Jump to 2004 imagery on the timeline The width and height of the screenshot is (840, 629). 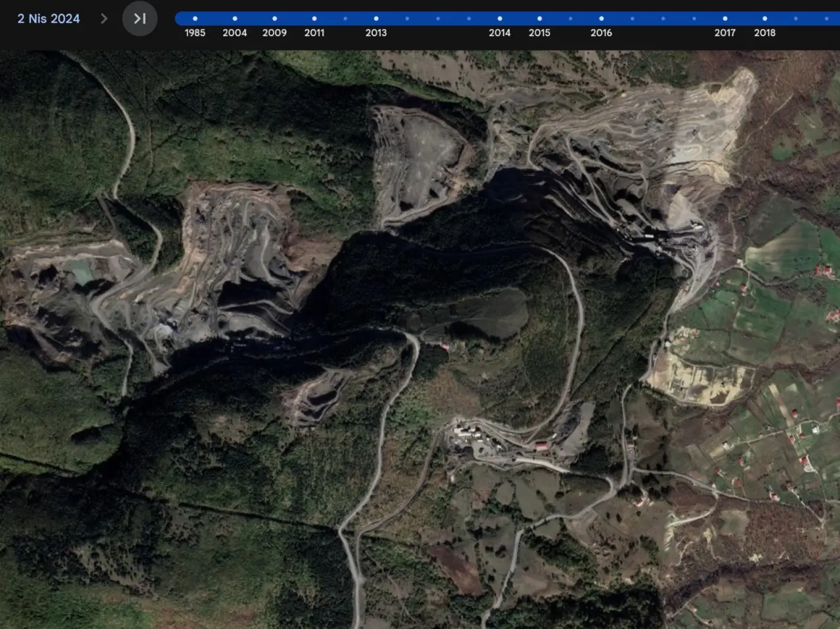click(235, 18)
